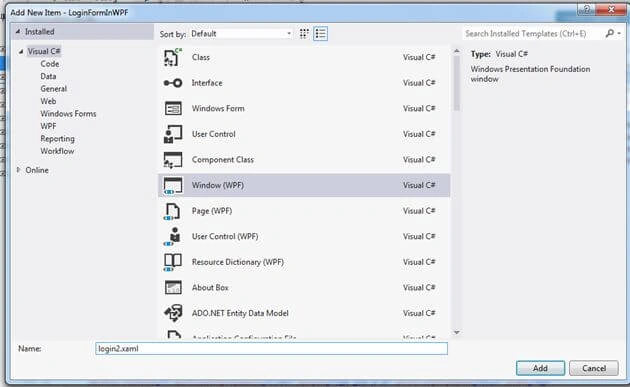Select the Class template icon
Viewport: 630px width, 387px height.
(x=173, y=57)
